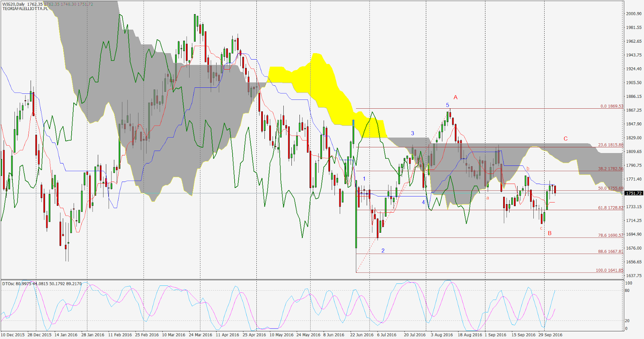Select Fibonacci label 78.6 1690.57
This screenshot has height=339, width=644.
611,235
